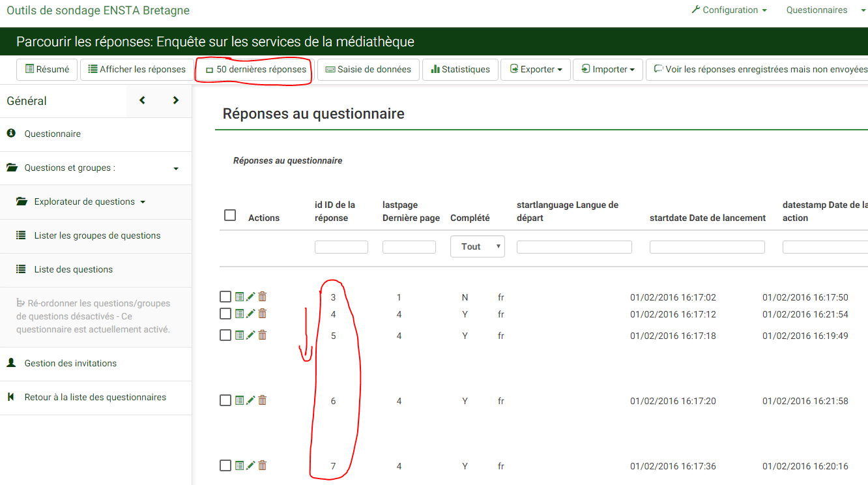Image resolution: width=868 pixels, height=485 pixels.
Task: Expand the Exporter dropdown
Action: pyautogui.click(x=536, y=69)
